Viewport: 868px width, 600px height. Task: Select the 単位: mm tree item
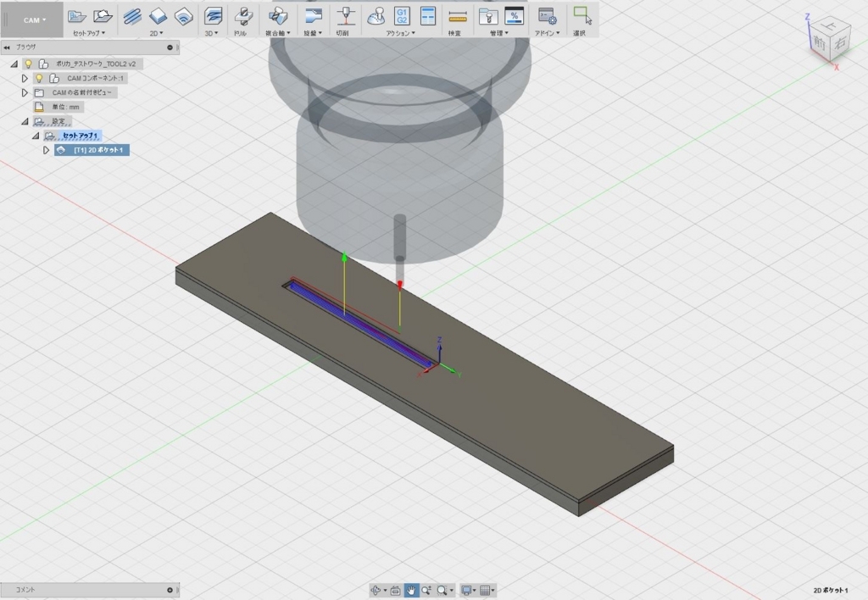65,107
